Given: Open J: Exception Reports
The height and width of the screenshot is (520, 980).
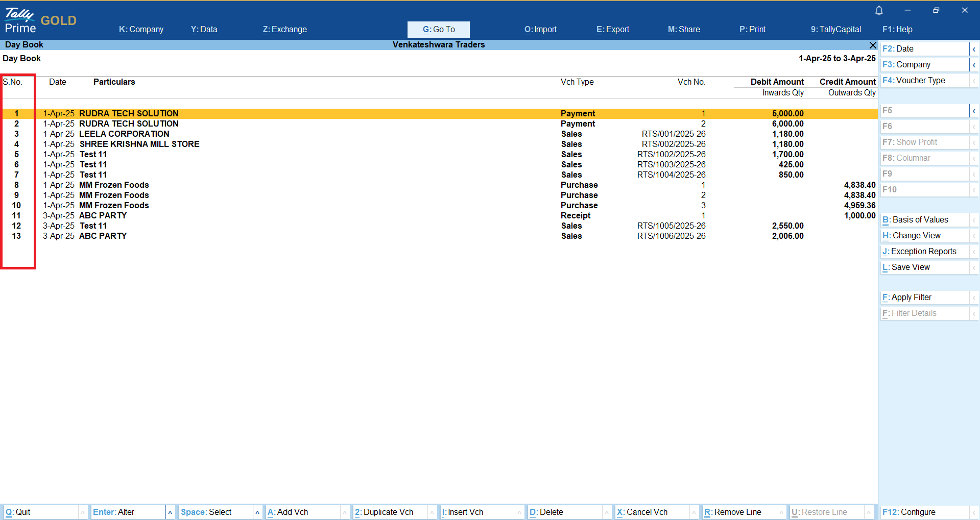Looking at the screenshot, I should 924,252.
